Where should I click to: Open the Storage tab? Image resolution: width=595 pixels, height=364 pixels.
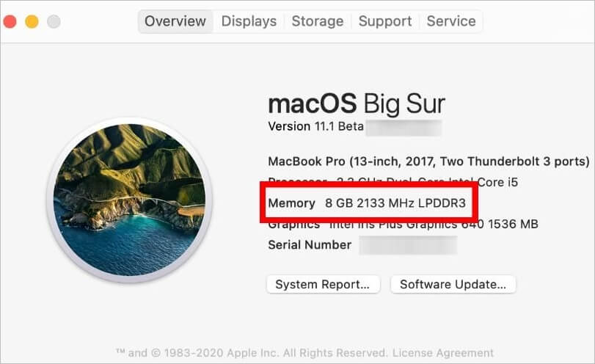click(x=318, y=21)
